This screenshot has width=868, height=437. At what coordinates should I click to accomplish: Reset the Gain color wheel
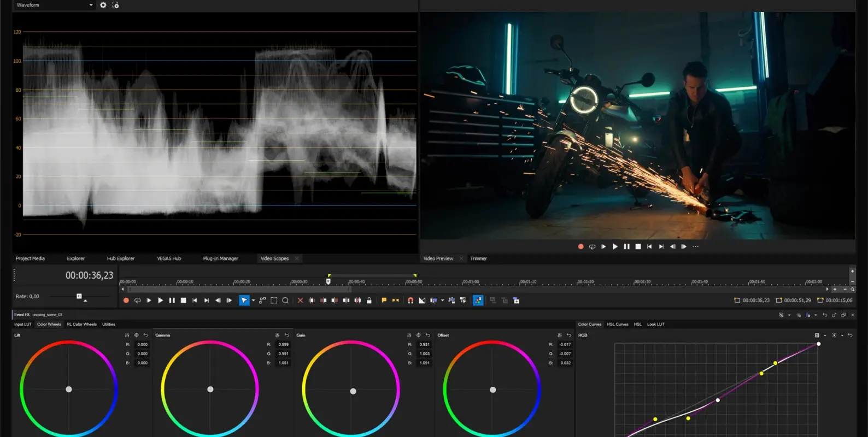coord(427,335)
